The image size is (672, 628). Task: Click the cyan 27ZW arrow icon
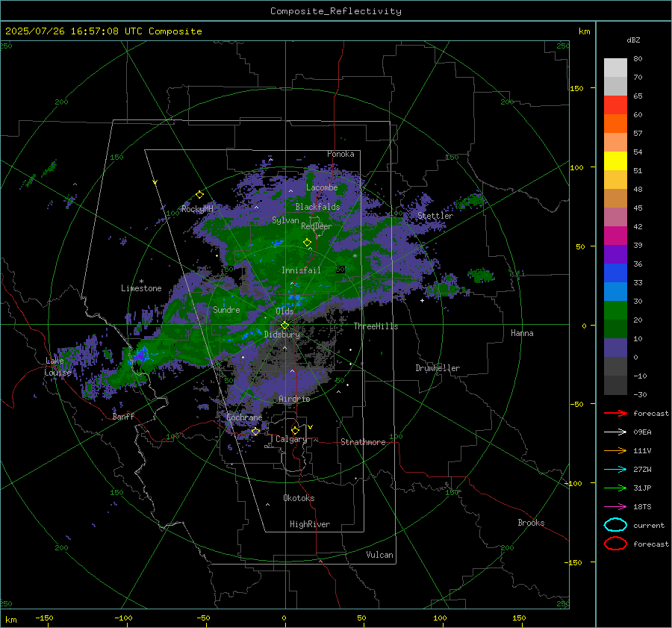[615, 470]
